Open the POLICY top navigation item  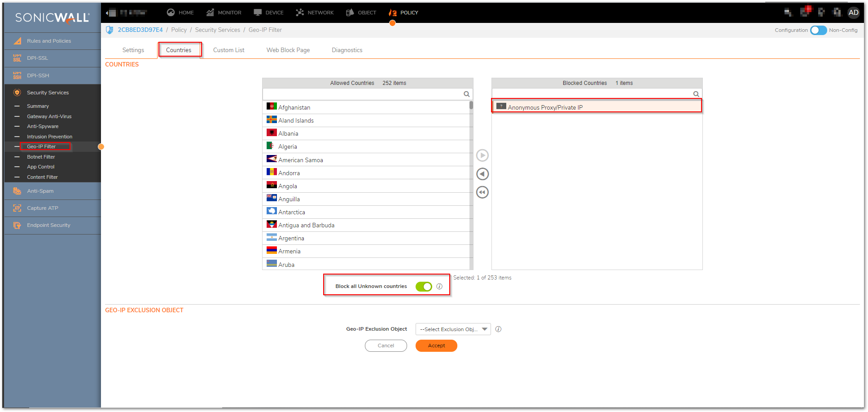pyautogui.click(x=403, y=13)
